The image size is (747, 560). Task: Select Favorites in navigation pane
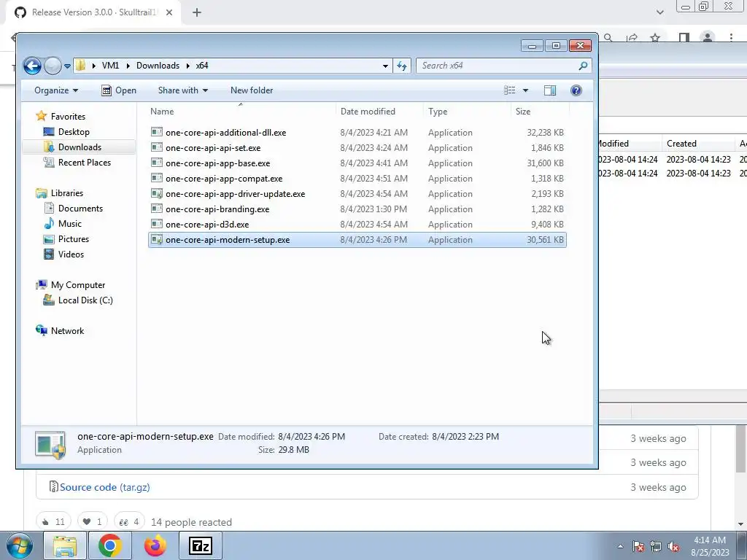pos(61,116)
